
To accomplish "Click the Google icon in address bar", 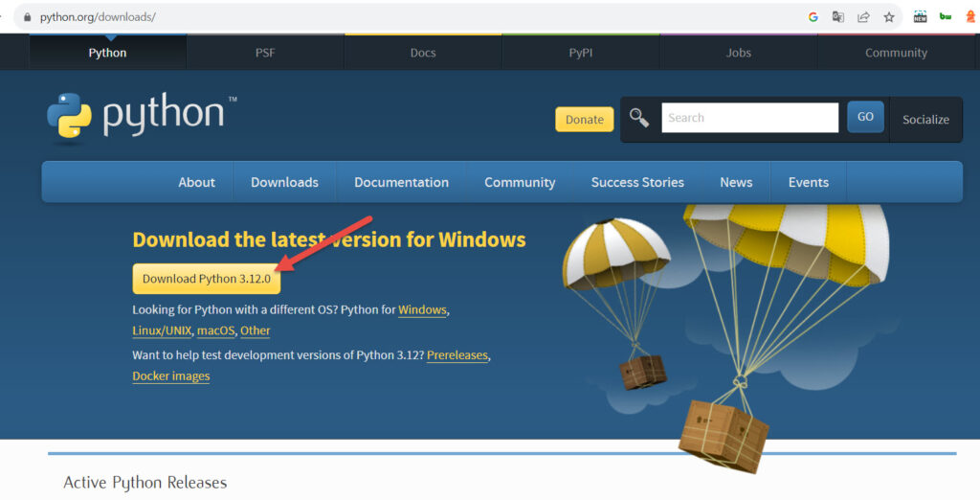I will [813, 17].
